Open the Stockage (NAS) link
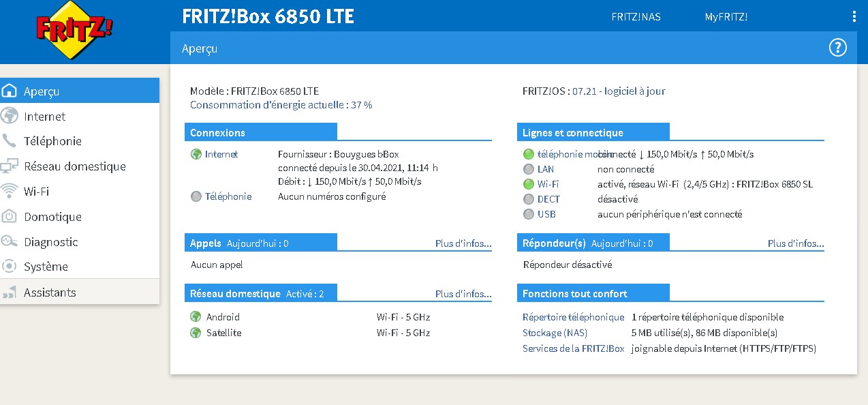The width and height of the screenshot is (868, 405). tap(555, 333)
